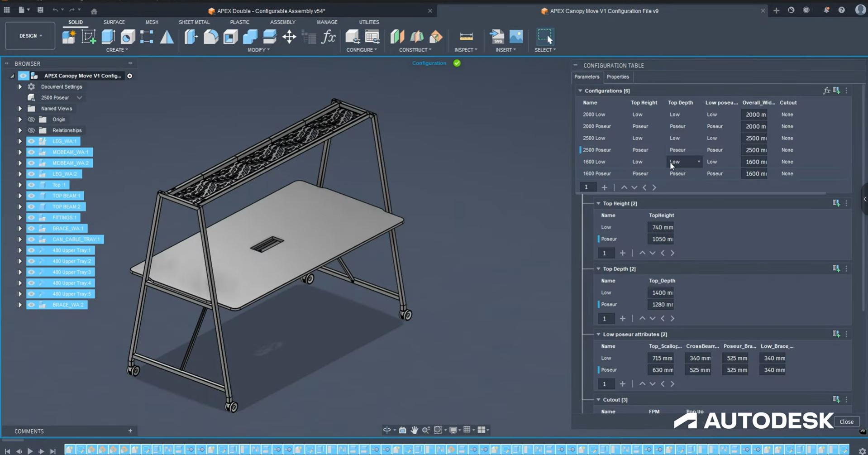Click the Insert SVG icon
The height and width of the screenshot is (455, 868).
click(x=497, y=36)
